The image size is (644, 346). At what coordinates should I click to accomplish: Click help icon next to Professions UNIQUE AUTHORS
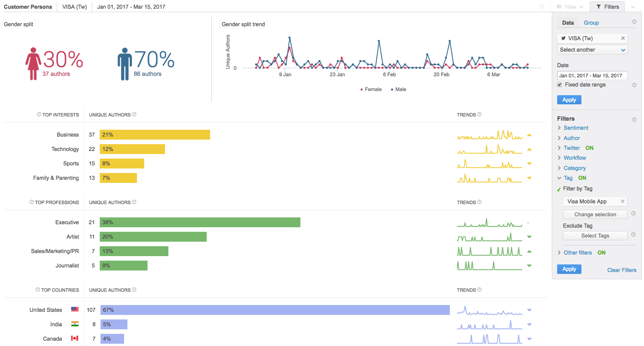[134, 202]
